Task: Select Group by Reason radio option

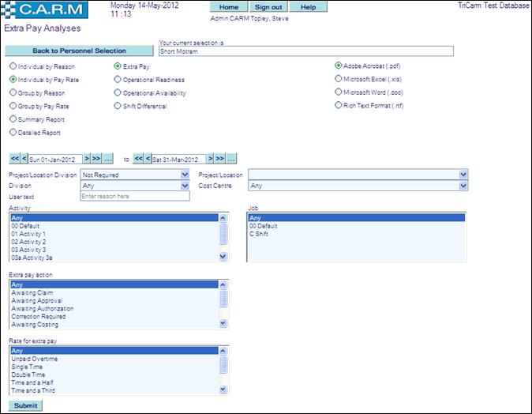Action: (13, 92)
